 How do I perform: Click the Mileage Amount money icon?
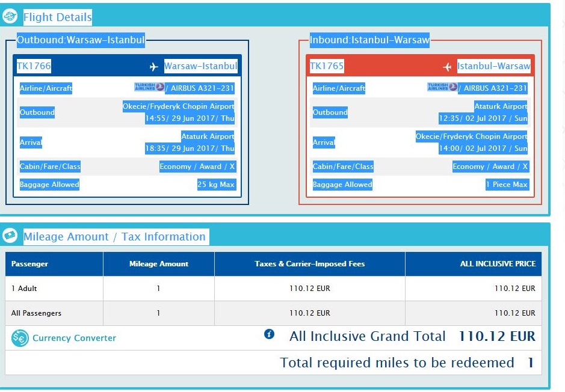tap(10, 236)
